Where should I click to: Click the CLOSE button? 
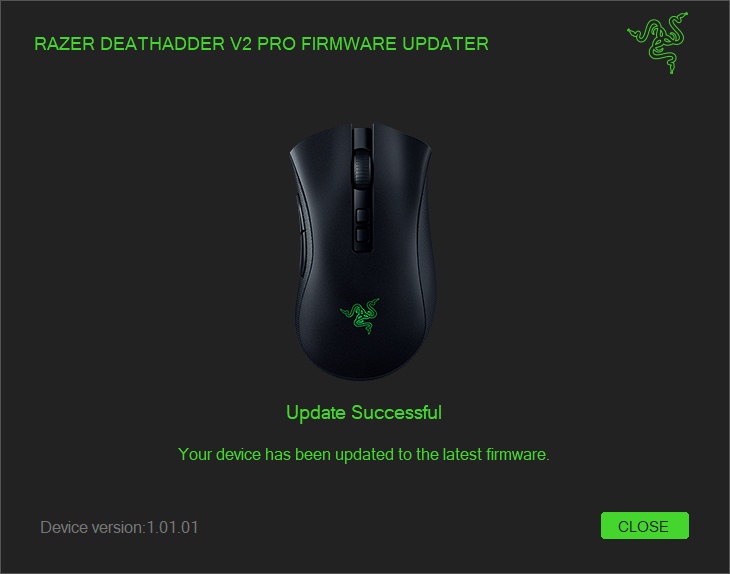tap(645, 526)
